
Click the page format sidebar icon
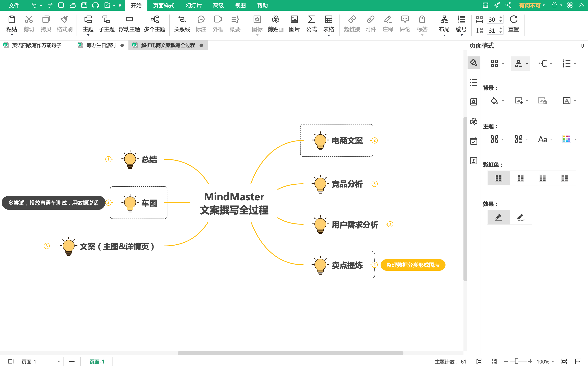pos(473,63)
